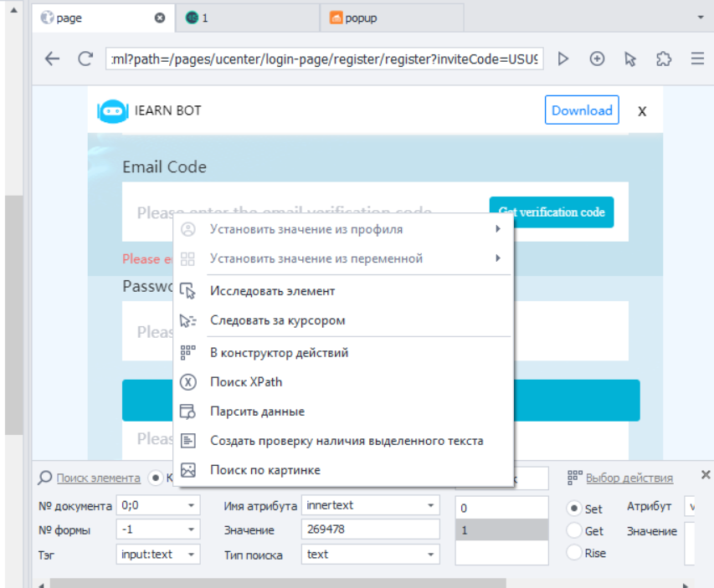Run the play triangle icon in toolbar
The image size is (714, 588).
[563, 59]
